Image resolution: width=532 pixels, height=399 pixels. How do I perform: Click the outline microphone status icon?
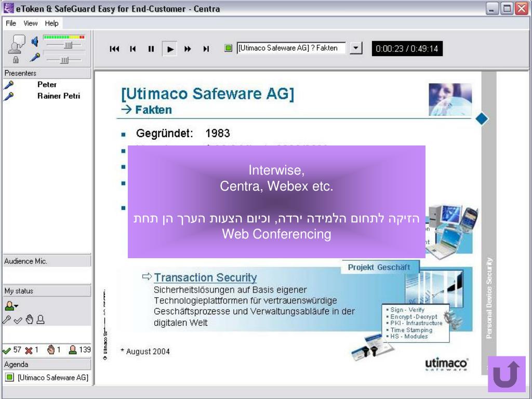[x=6, y=320]
